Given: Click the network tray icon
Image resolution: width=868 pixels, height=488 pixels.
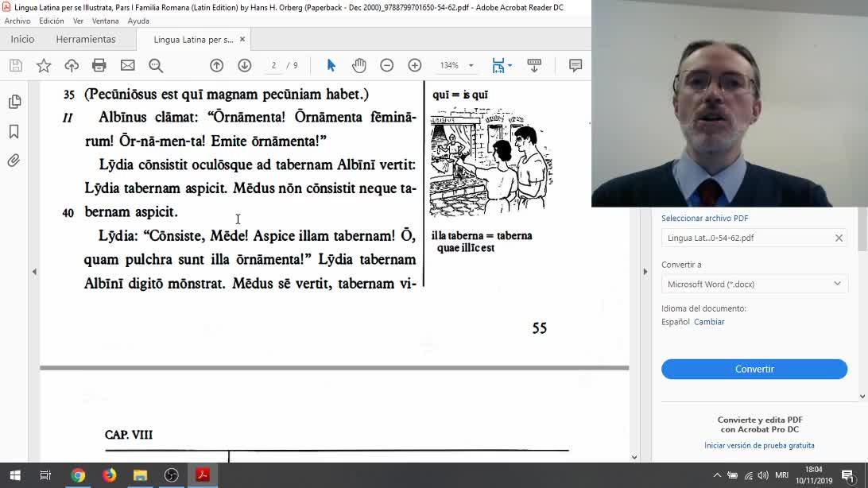Looking at the screenshot, I should [x=749, y=475].
